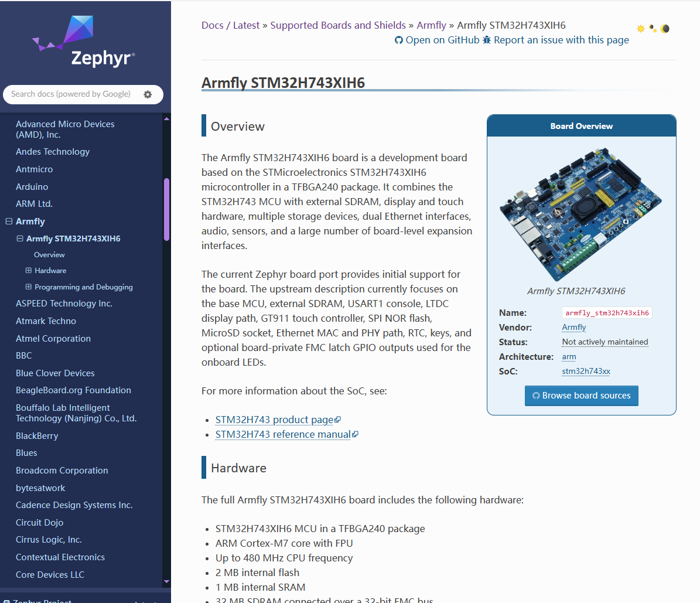The width and height of the screenshot is (700, 603).
Task: Click the external link icon after reference manual
Action: 355,434
